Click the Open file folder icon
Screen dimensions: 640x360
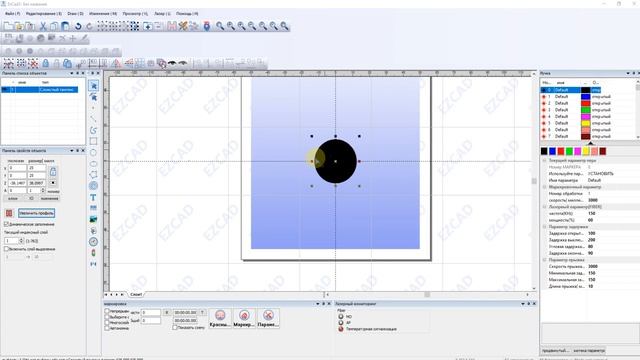coord(19,27)
